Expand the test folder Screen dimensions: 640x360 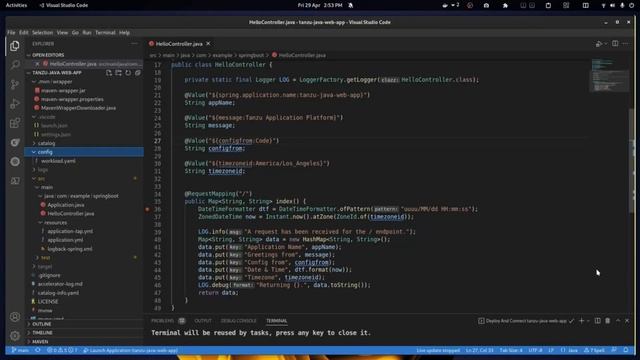(45, 258)
